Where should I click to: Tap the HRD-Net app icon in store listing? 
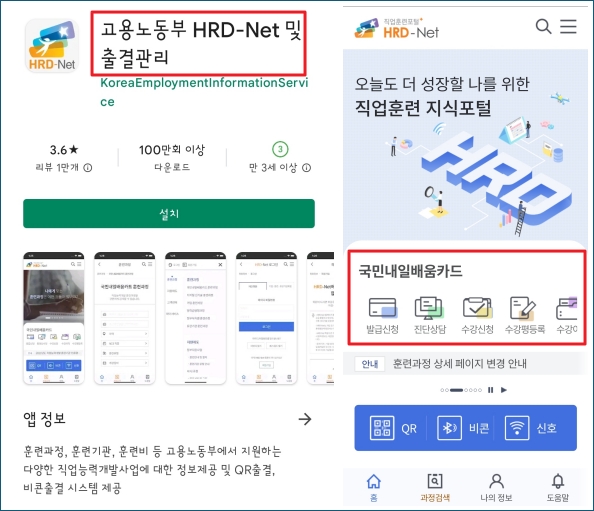52,46
